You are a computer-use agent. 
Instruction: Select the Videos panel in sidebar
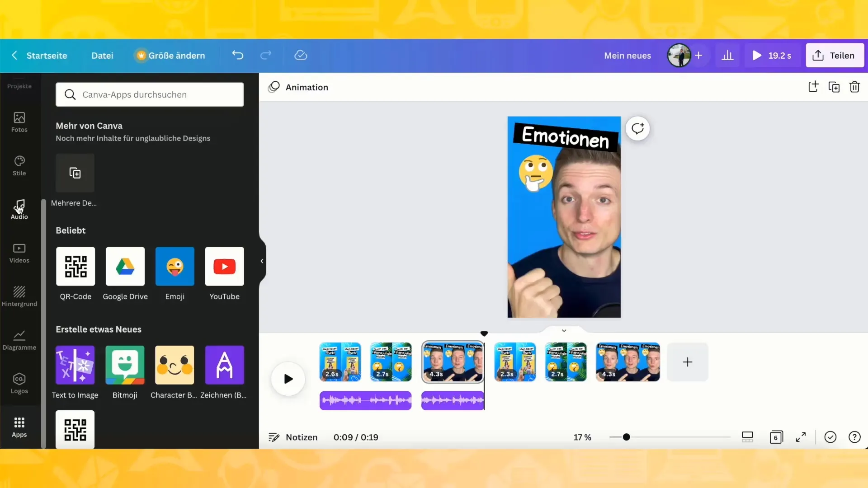19,252
